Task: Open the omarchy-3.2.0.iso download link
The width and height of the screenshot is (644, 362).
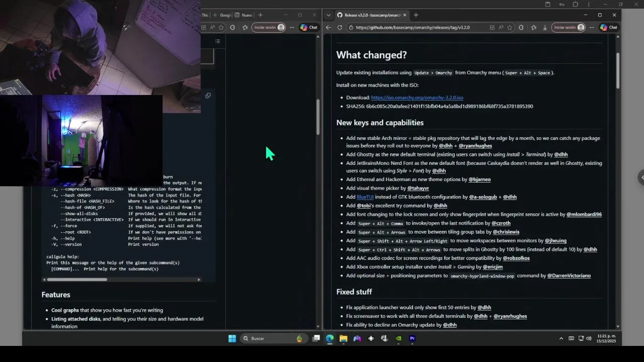Action: [x=417, y=98]
